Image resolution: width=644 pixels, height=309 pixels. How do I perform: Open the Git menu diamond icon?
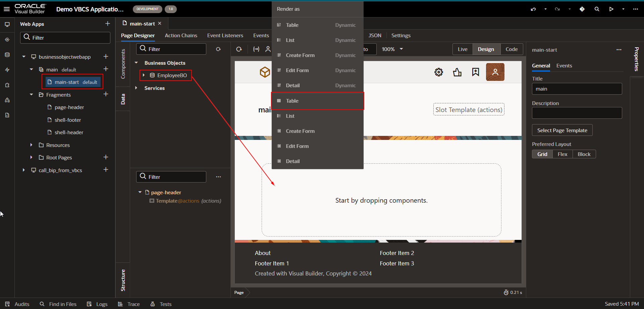[x=582, y=9]
